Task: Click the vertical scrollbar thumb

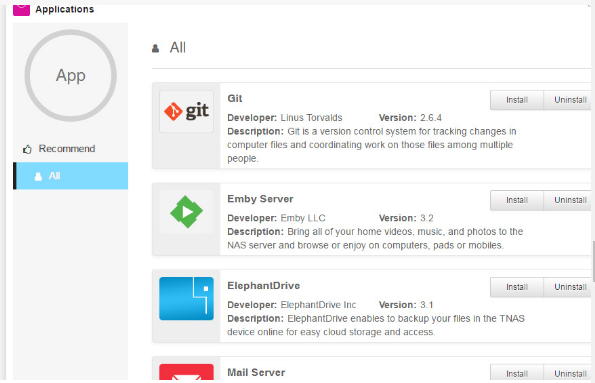Action: tap(593, 262)
